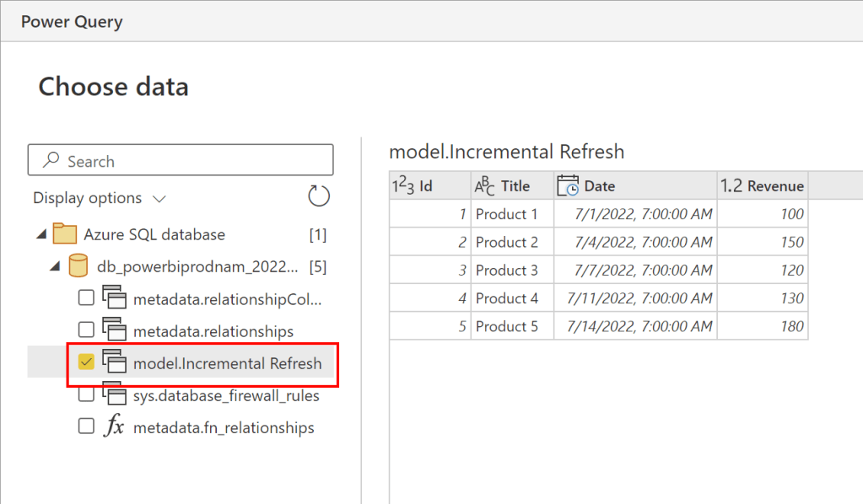
Task: Check the metadata.relationships checkbox
Action: [86, 330]
